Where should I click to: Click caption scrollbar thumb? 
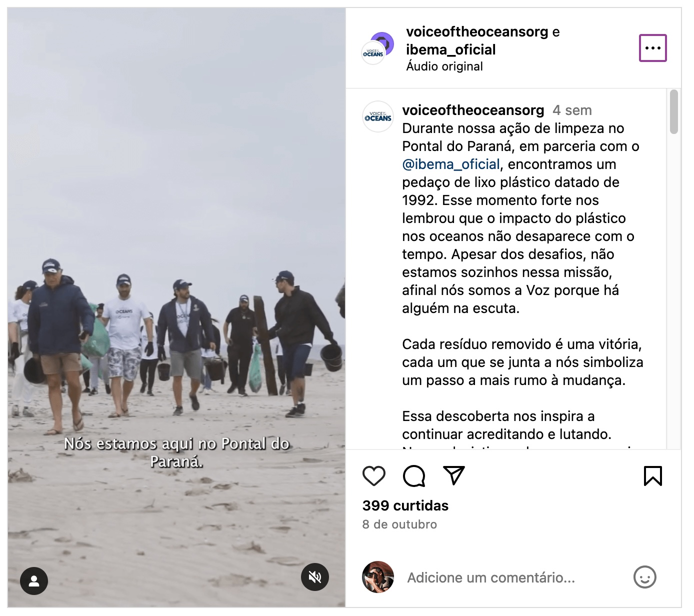point(673,112)
